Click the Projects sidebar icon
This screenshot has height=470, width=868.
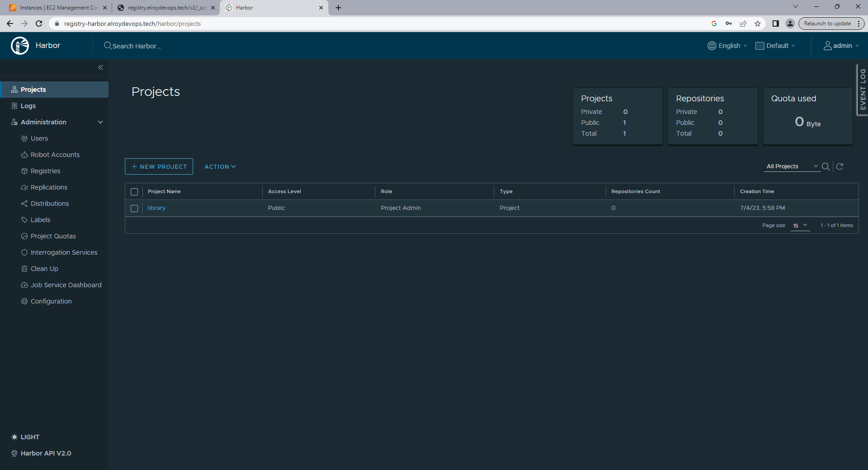(x=14, y=90)
